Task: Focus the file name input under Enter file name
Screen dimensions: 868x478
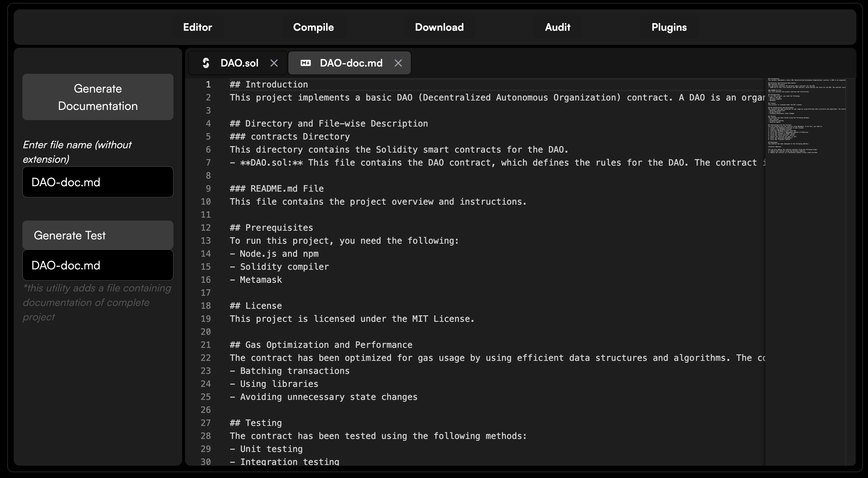Action: click(98, 182)
